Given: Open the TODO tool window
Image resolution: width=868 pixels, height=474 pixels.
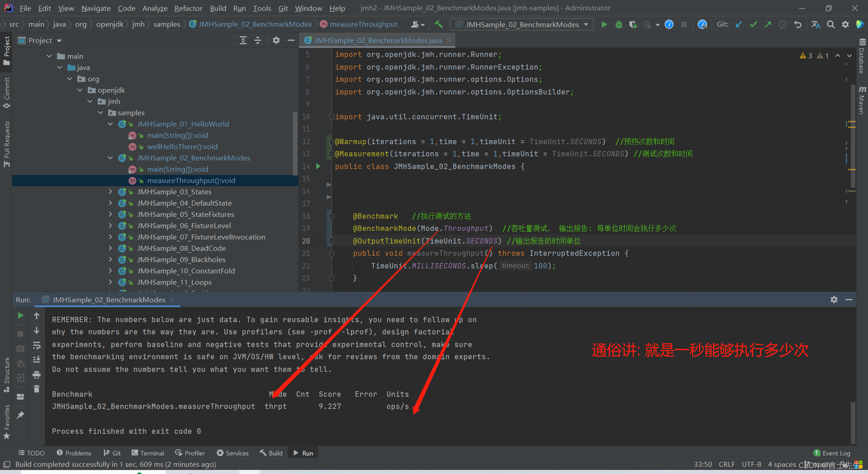Looking at the screenshot, I should pos(31,453).
